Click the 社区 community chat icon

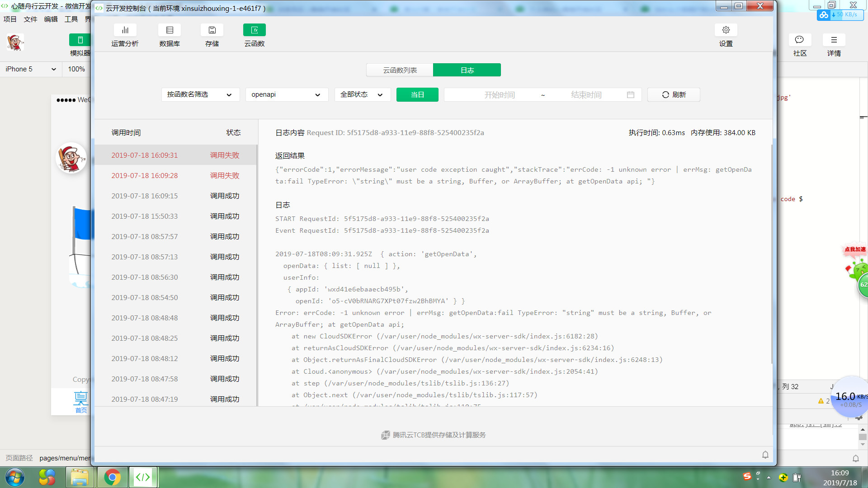(x=799, y=40)
